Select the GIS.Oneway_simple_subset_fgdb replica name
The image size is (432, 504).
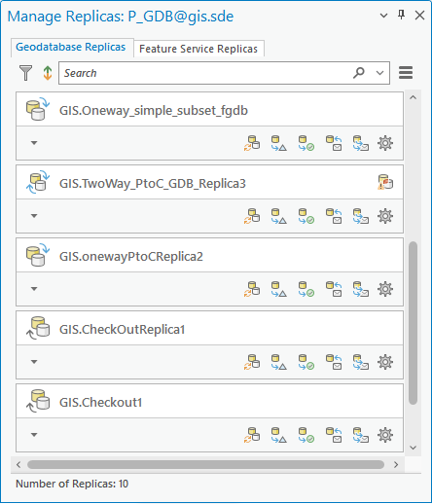click(x=154, y=111)
